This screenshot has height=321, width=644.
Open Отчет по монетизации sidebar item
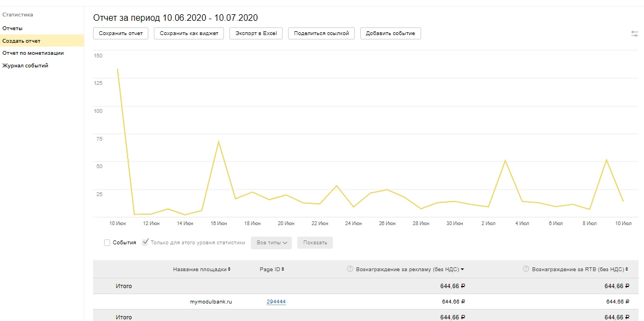point(33,53)
